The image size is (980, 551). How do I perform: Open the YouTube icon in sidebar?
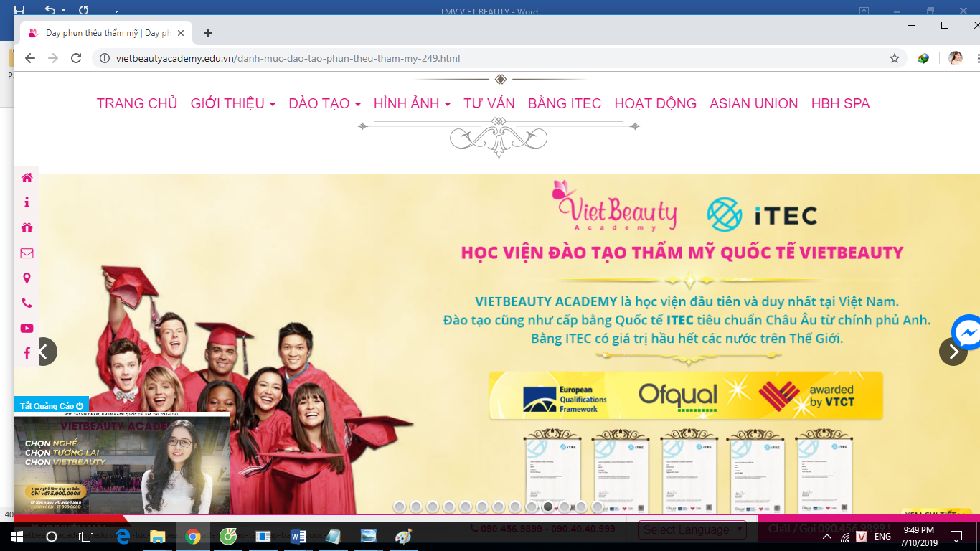click(x=27, y=328)
